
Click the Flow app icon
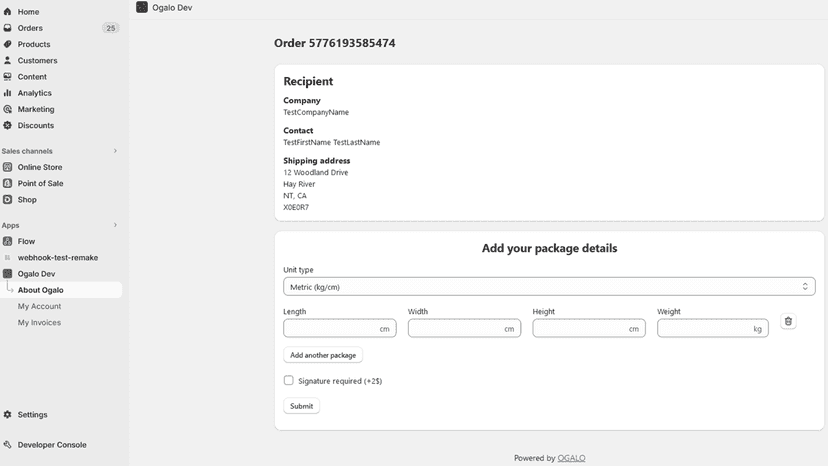point(7,241)
